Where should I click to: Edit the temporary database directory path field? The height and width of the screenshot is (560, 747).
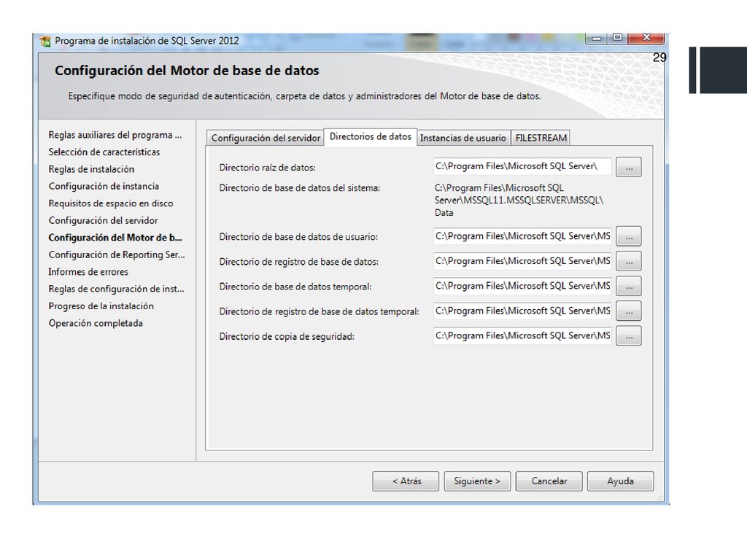pos(522,286)
